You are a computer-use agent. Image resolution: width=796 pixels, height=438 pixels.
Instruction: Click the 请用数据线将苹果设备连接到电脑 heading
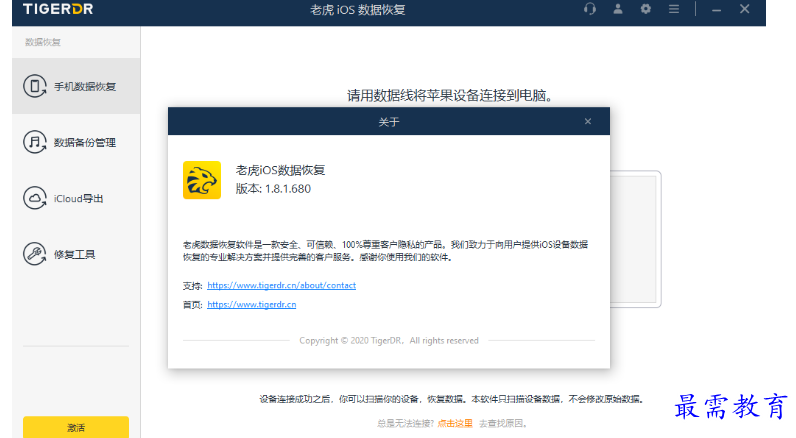tap(450, 95)
